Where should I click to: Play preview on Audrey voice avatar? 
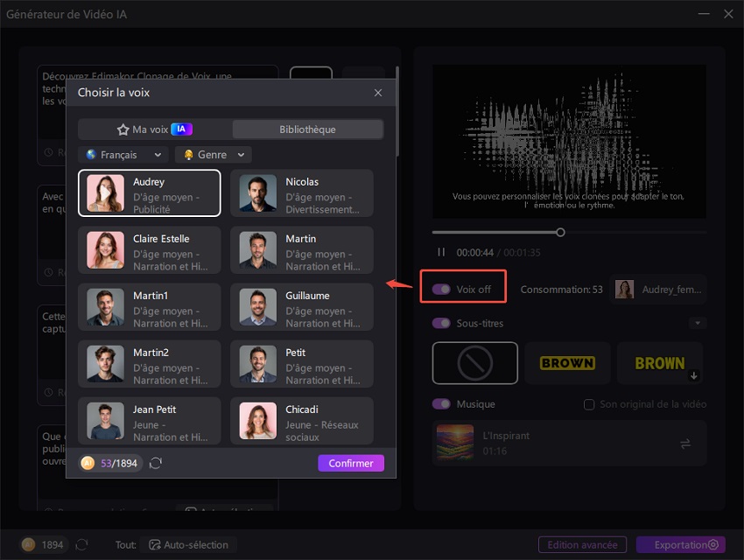tap(105, 193)
